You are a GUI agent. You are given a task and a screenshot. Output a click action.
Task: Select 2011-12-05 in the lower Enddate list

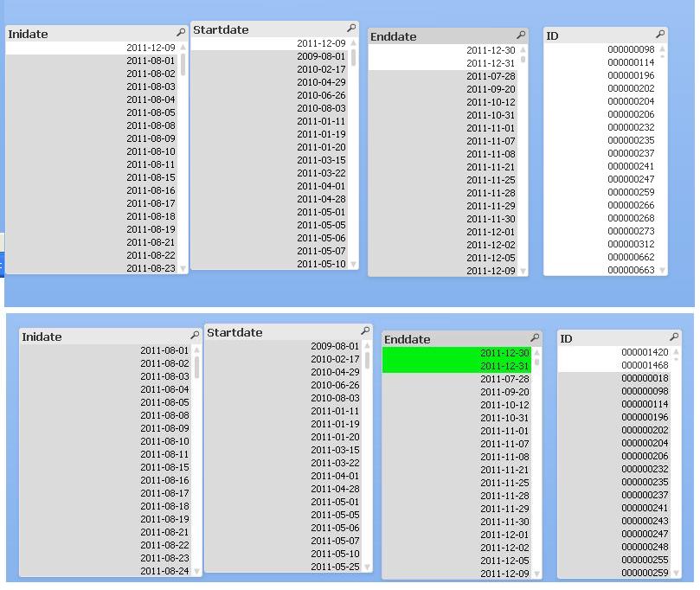click(x=457, y=561)
